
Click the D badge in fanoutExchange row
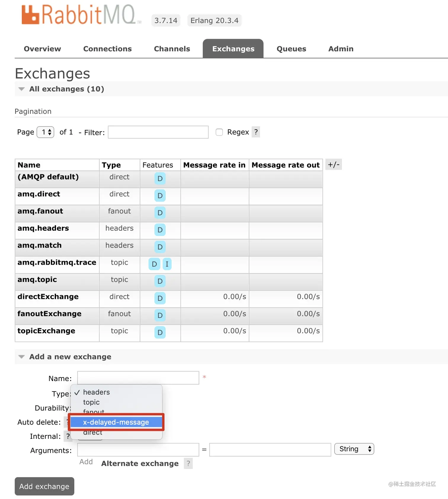point(160,315)
